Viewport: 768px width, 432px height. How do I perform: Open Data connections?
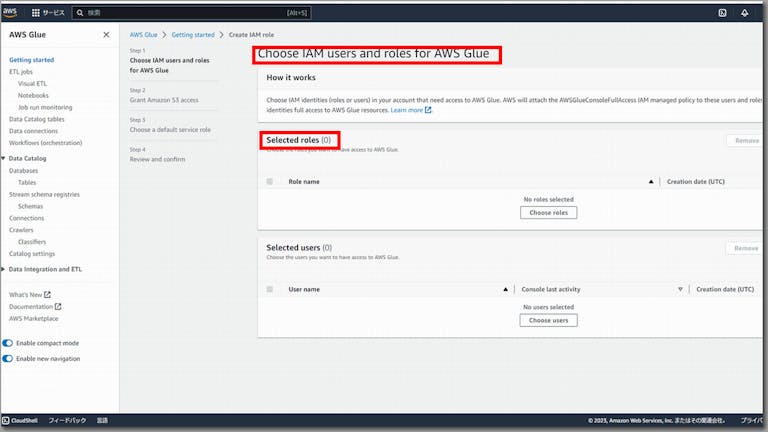tap(33, 131)
